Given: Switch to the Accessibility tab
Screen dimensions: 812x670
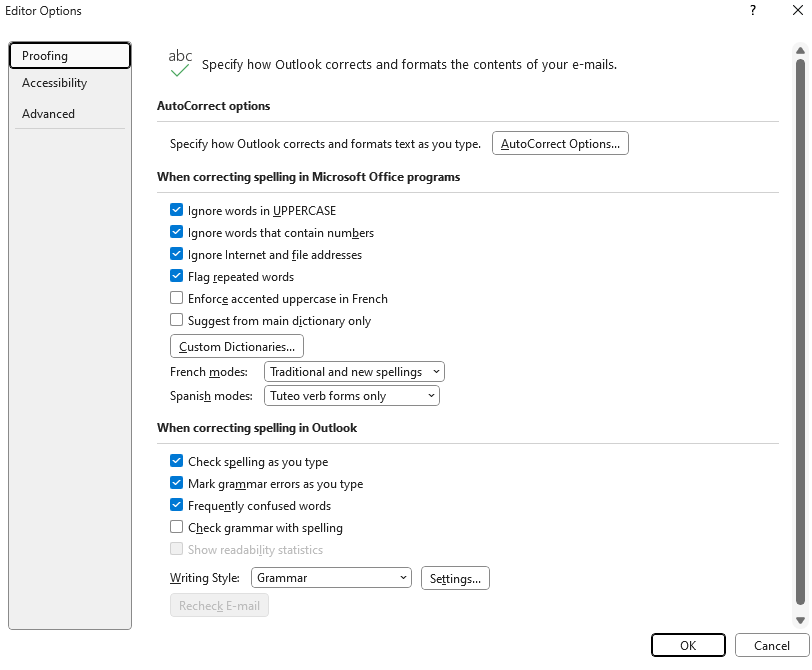Looking at the screenshot, I should [x=54, y=83].
